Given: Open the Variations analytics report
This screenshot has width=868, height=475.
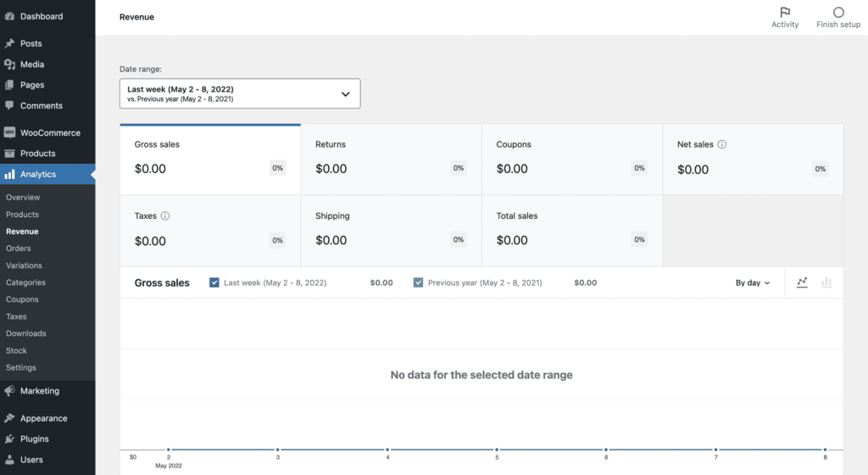Looking at the screenshot, I should (24, 265).
